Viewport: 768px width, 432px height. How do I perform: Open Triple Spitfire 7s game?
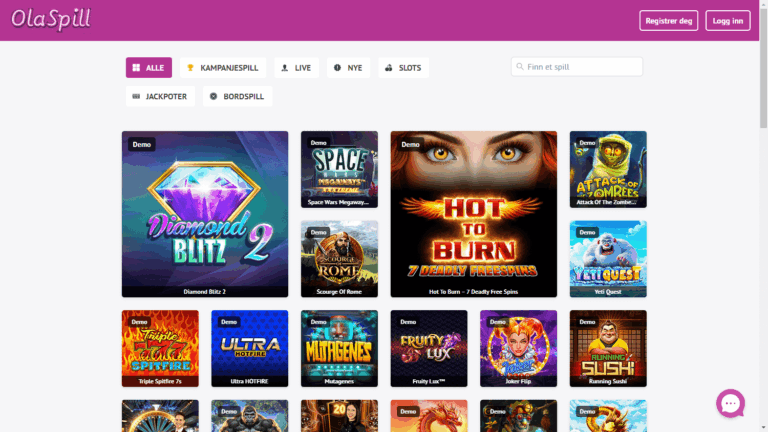[x=160, y=348]
